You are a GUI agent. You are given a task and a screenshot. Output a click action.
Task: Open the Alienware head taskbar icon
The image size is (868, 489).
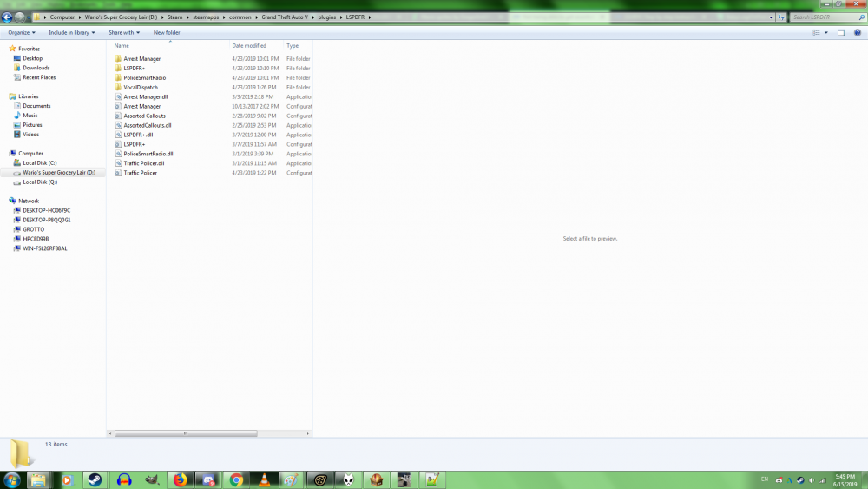348,479
